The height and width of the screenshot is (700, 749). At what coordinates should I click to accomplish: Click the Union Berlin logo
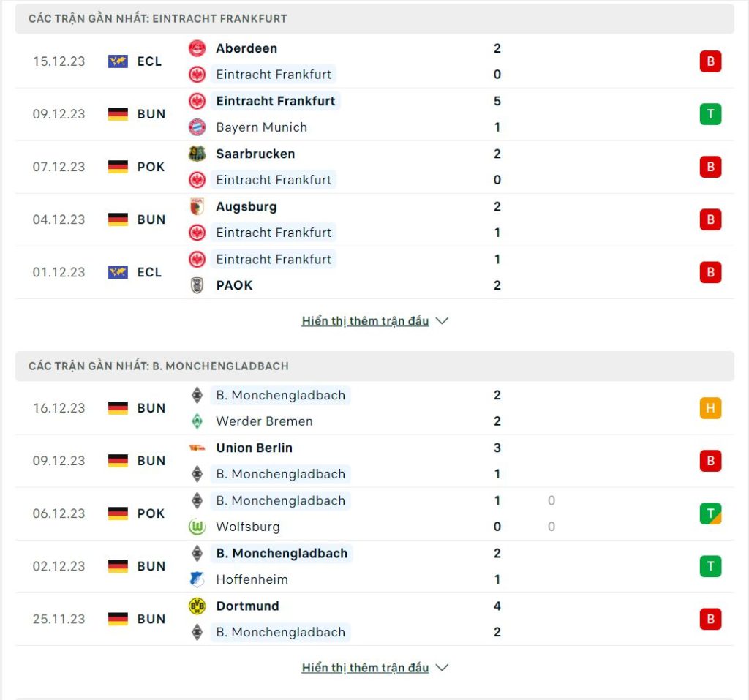(x=197, y=448)
